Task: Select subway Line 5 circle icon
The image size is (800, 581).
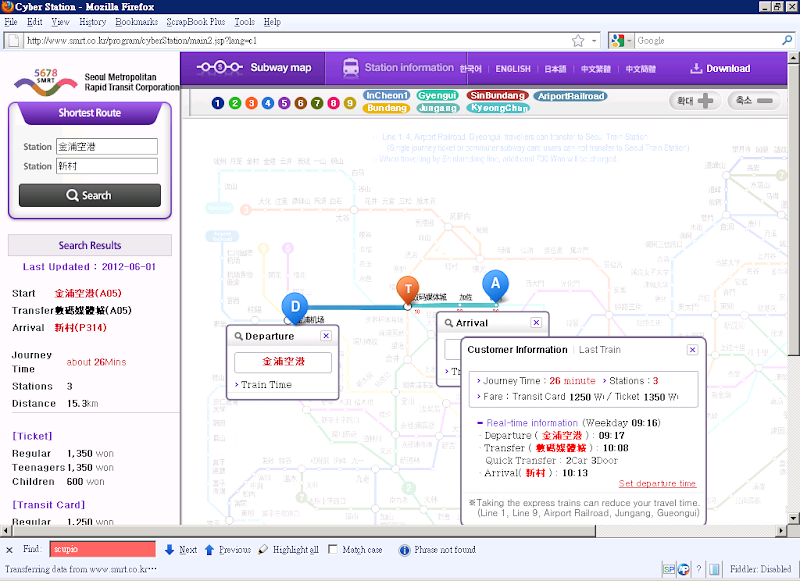Action: coord(284,103)
